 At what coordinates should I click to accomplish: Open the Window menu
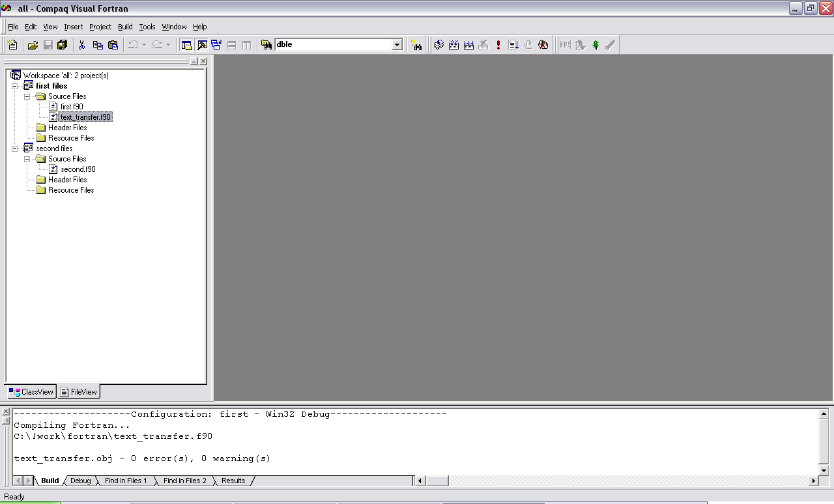pyautogui.click(x=174, y=27)
